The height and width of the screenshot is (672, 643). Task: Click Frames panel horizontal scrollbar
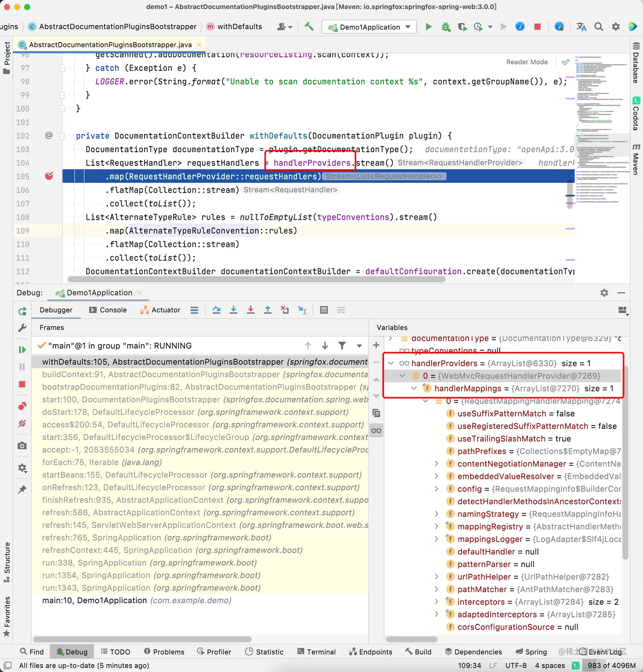click(142, 639)
